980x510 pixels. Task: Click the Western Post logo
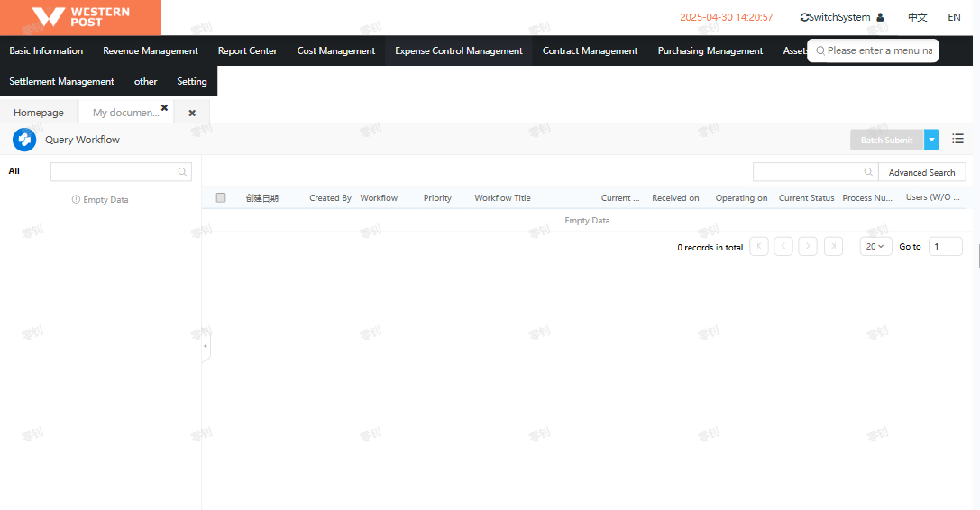pyautogui.click(x=80, y=17)
